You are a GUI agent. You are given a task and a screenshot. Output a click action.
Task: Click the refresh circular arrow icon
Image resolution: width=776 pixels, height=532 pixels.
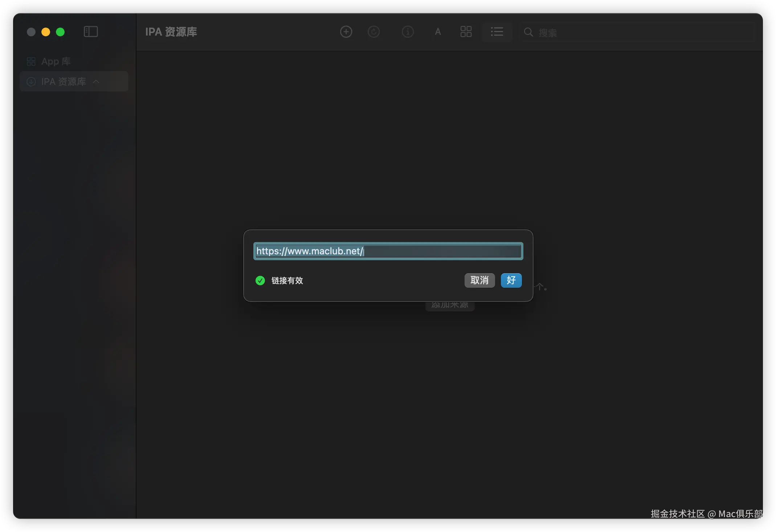[373, 32]
